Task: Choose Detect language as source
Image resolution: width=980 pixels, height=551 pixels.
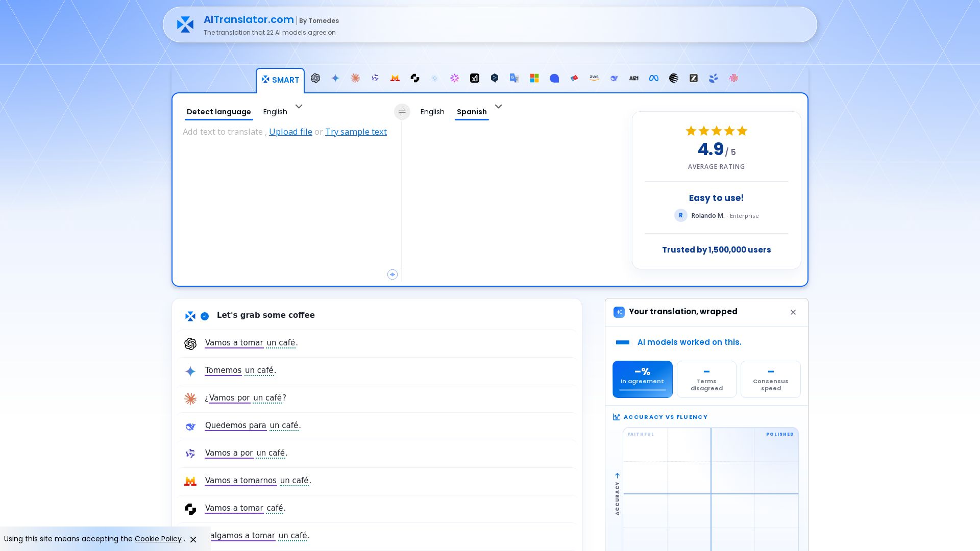Action: click(219, 112)
